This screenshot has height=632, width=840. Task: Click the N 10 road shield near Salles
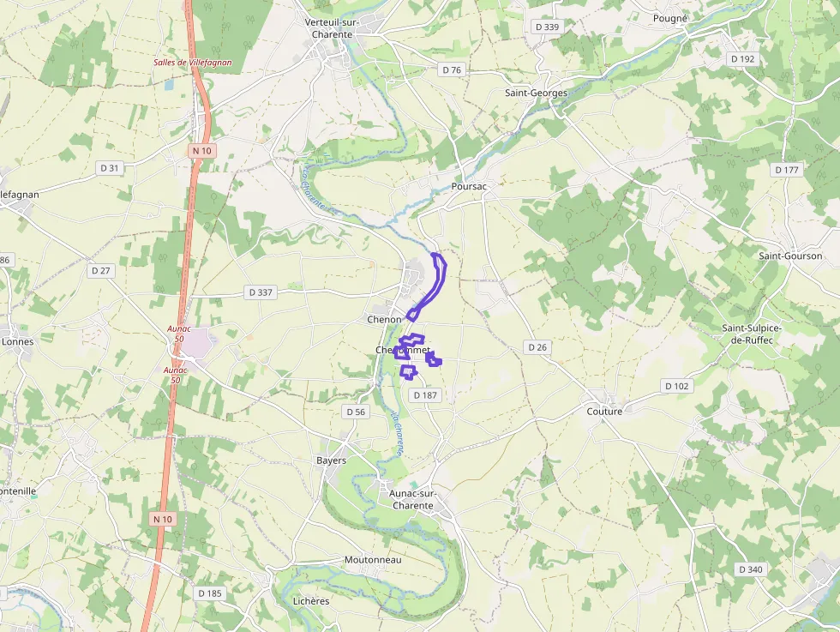coord(202,151)
